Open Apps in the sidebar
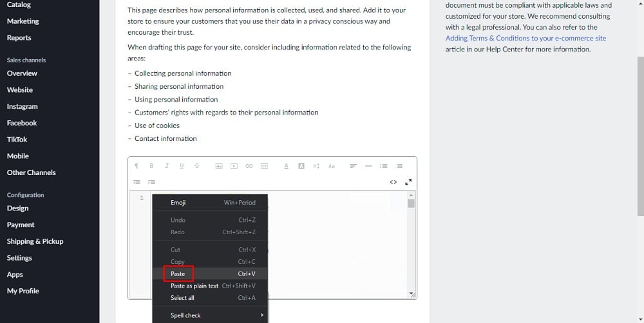This screenshot has height=323, width=644. click(x=15, y=275)
